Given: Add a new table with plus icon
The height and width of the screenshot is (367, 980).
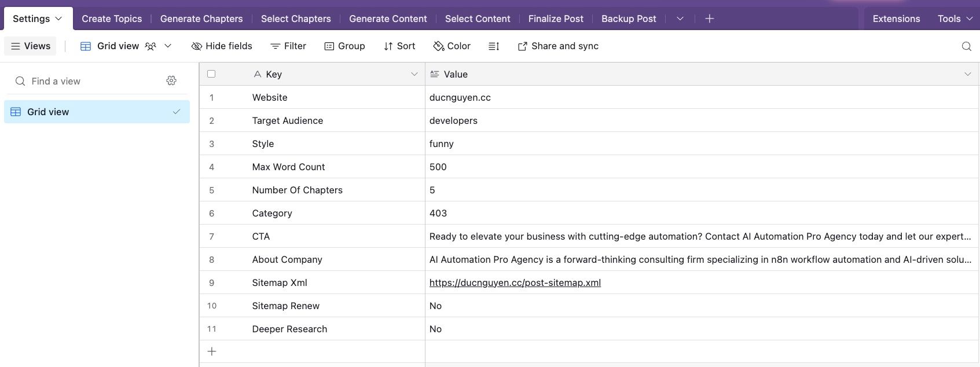Looking at the screenshot, I should pyautogui.click(x=709, y=19).
